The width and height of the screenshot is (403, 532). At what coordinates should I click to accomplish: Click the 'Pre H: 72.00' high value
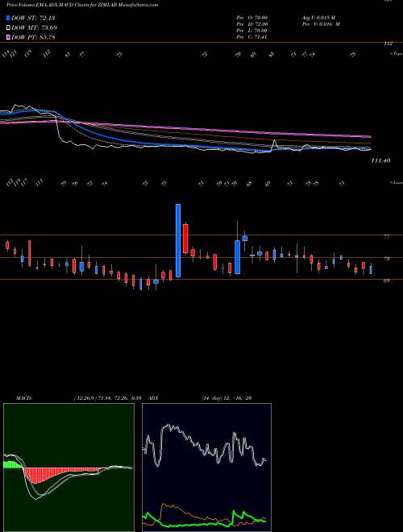coord(252,24)
